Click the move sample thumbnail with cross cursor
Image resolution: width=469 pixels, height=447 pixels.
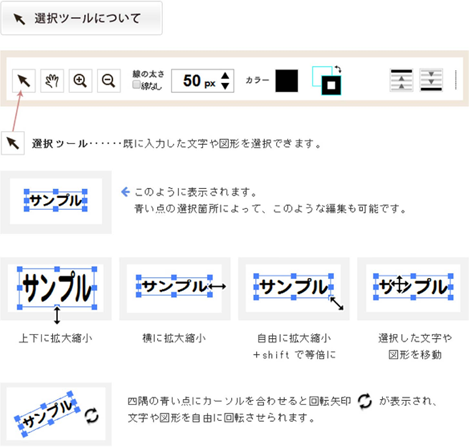pyautogui.click(x=413, y=289)
